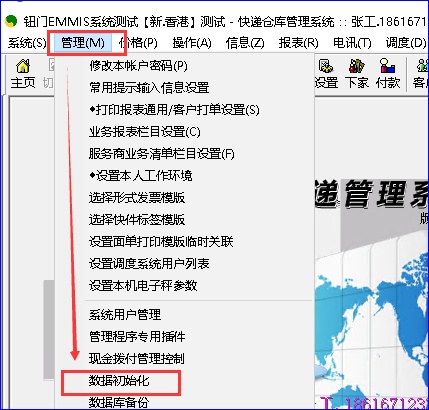Click the 下家 toolbar icon
The height and width of the screenshot is (410, 429).
[357, 74]
